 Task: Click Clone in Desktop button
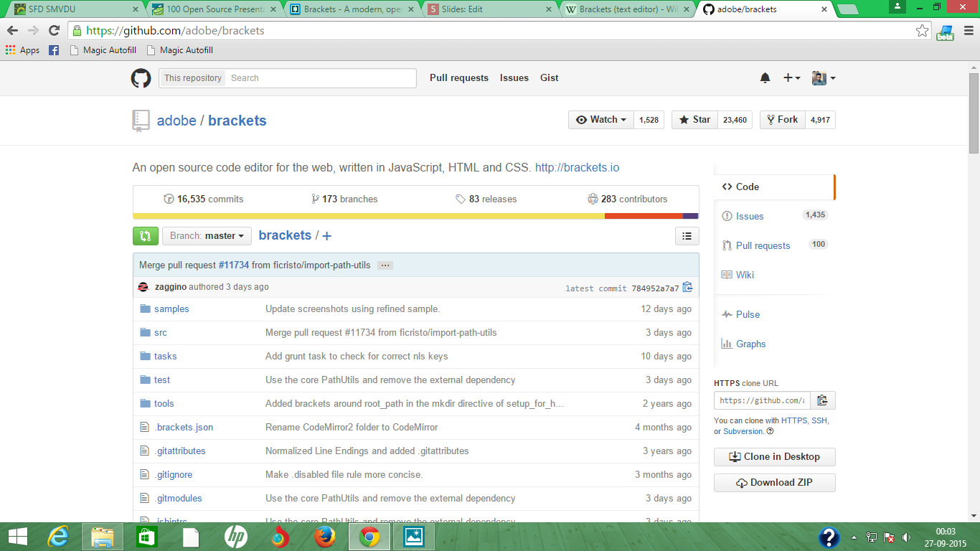(x=775, y=457)
